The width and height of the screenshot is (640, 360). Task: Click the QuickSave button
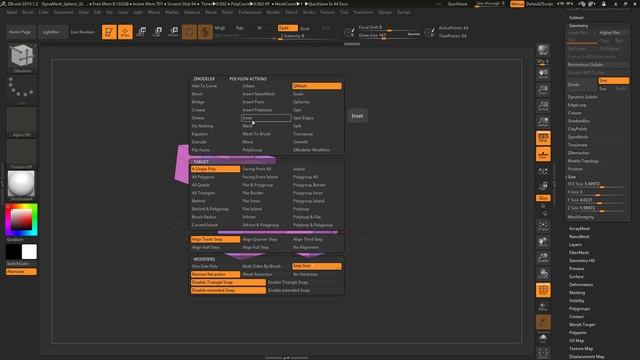(x=457, y=4)
